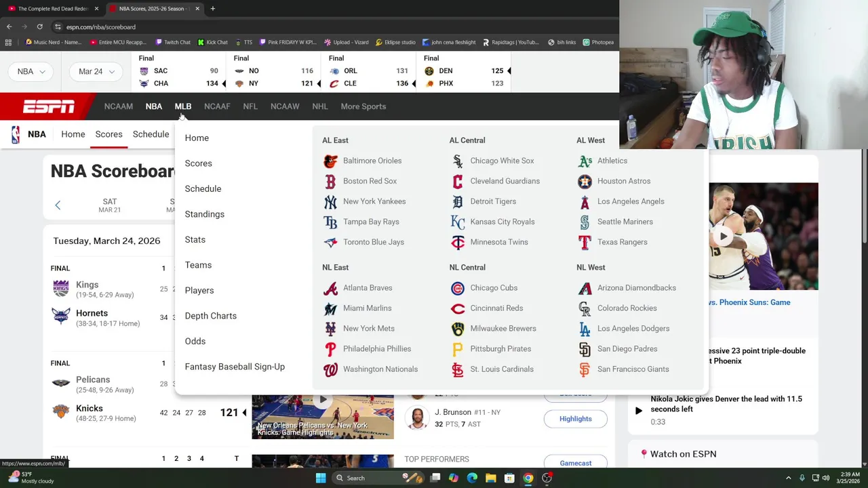This screenshot has width=868, height=488.
Task: Click the Houston Astros logo
Action: coord(585,181)
